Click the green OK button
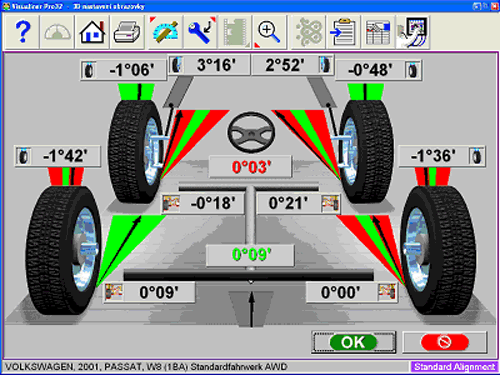The height and width of the screenshot is (375, 500). 354,342
